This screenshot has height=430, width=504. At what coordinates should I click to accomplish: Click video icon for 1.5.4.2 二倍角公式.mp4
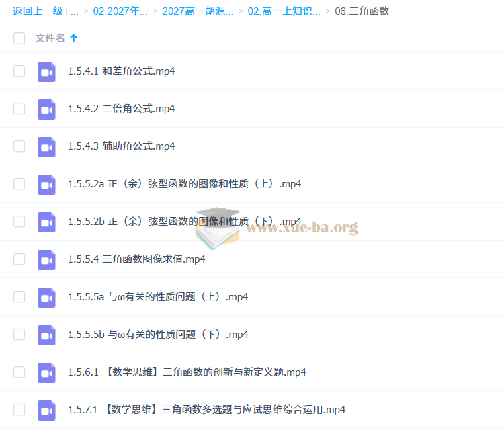click(46, 110)
